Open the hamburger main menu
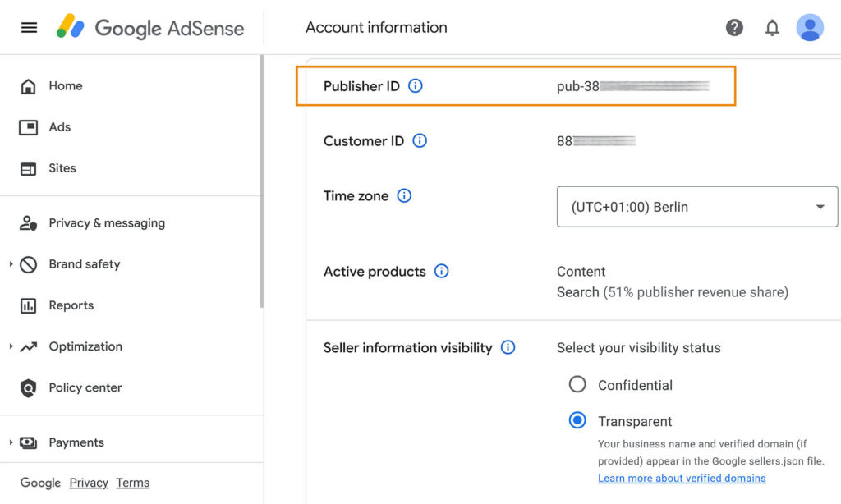 pyautogui.click(x=29, y=27)
